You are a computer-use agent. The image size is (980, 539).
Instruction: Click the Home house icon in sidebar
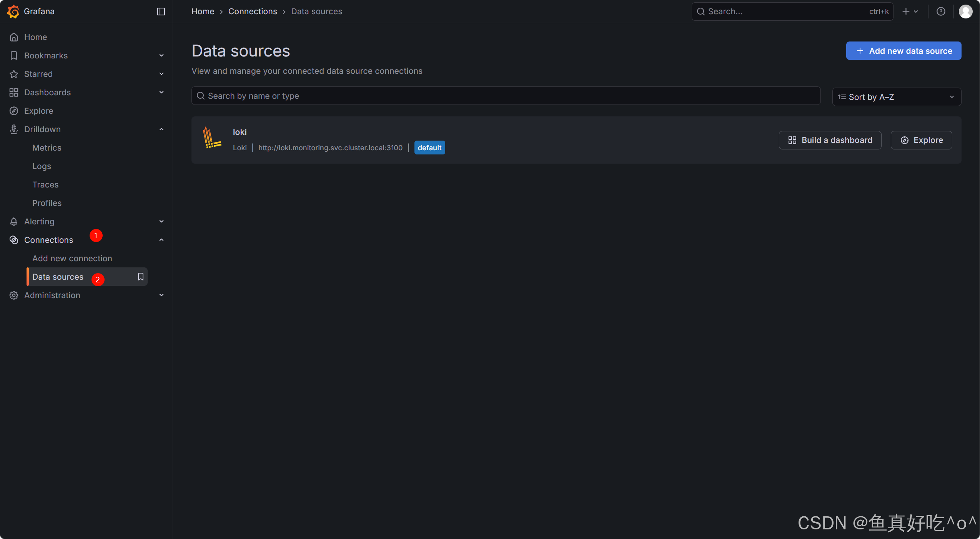[14, 37]
